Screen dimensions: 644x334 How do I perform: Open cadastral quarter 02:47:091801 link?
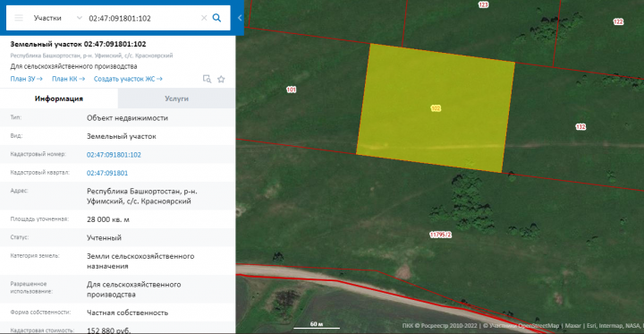point(107,173)
